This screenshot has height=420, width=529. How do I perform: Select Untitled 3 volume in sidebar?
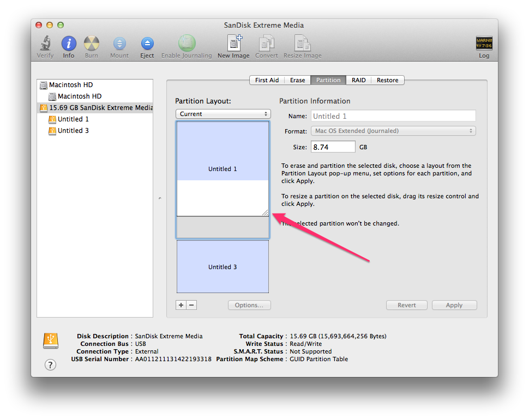point(95,131)
